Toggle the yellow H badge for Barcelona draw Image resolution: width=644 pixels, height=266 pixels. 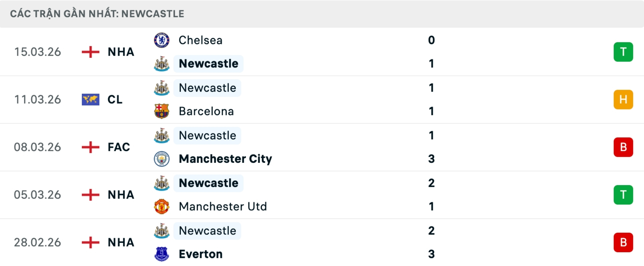(x=623, y=99)
